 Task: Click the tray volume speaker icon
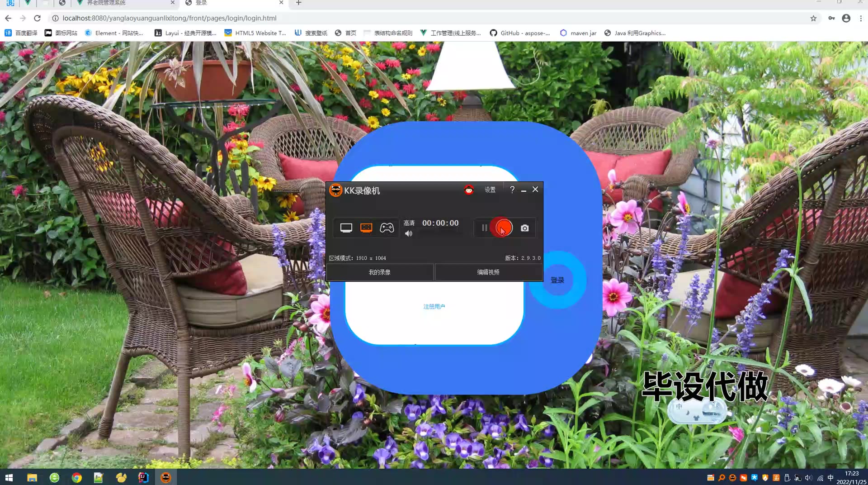808,478
